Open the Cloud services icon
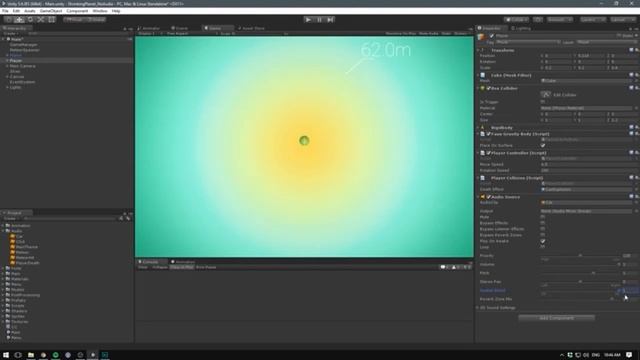Viewport: 640px width, 360px height. coord(538,20)
